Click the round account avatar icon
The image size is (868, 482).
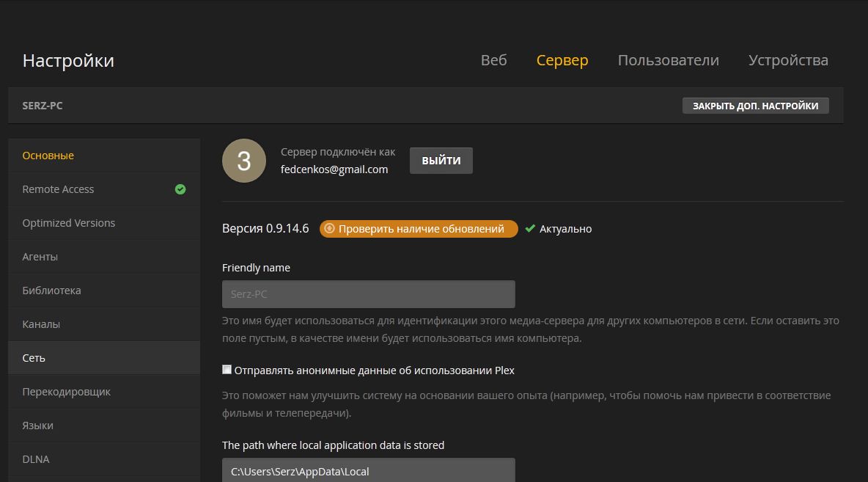tap(244, 161)
